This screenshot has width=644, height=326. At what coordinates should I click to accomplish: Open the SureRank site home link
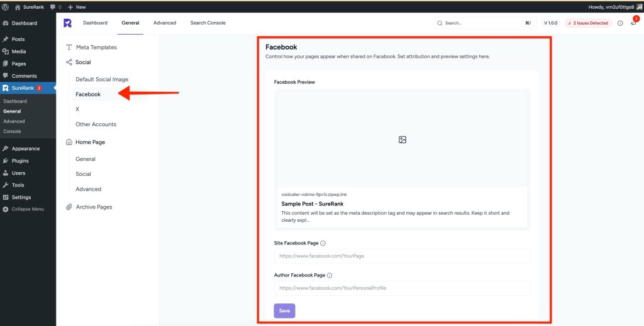(x=29, y=7)
